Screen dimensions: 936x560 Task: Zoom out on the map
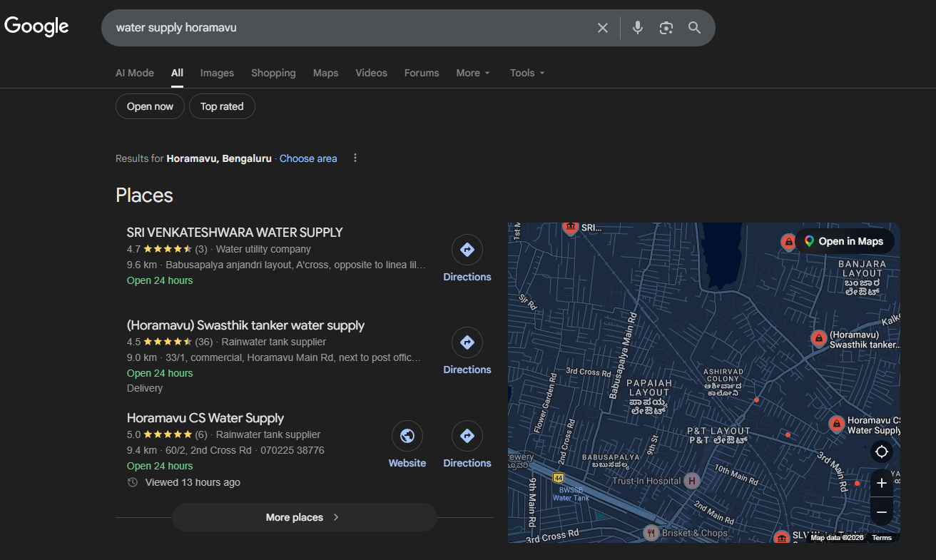[x=882, y=512]
